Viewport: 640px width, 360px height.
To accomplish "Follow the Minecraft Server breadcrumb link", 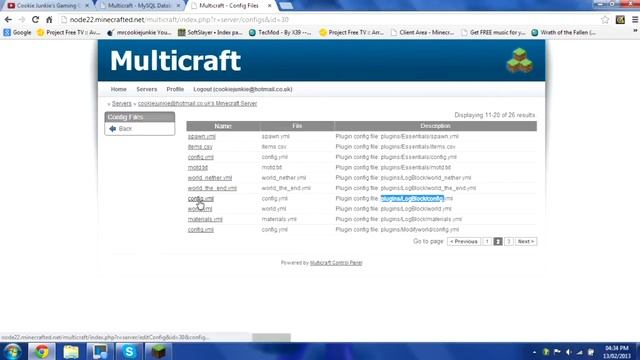I will click(x=198, y=104).
